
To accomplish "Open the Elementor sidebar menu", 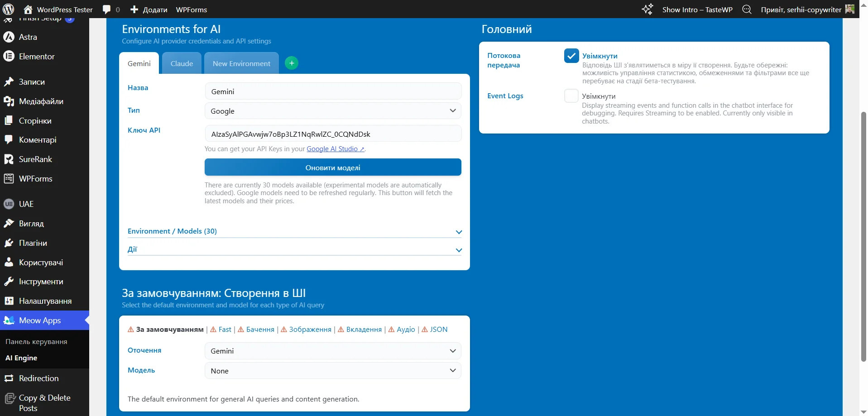I will 36,56.
